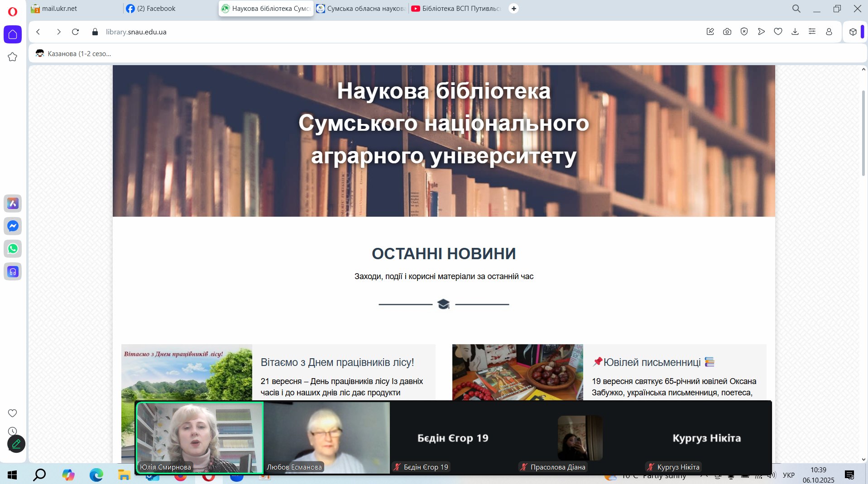Take a snapshot with the camera icon
The image size is (868, 484).
(727, 32)
